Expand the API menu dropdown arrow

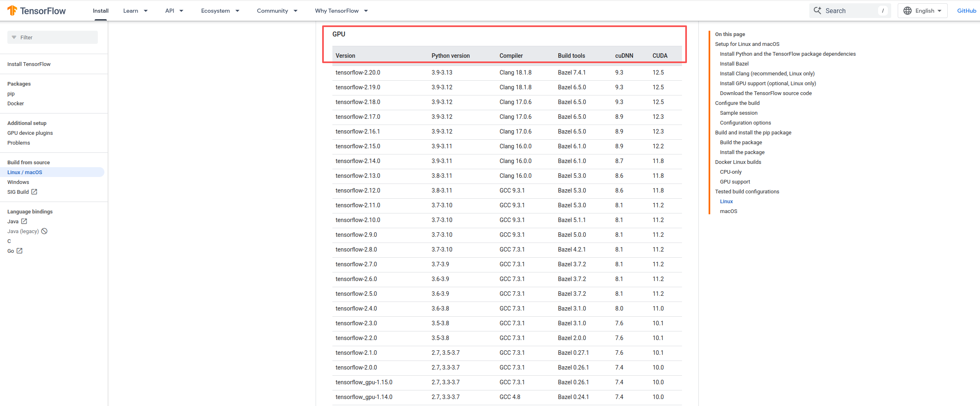[x=181, y=11]
